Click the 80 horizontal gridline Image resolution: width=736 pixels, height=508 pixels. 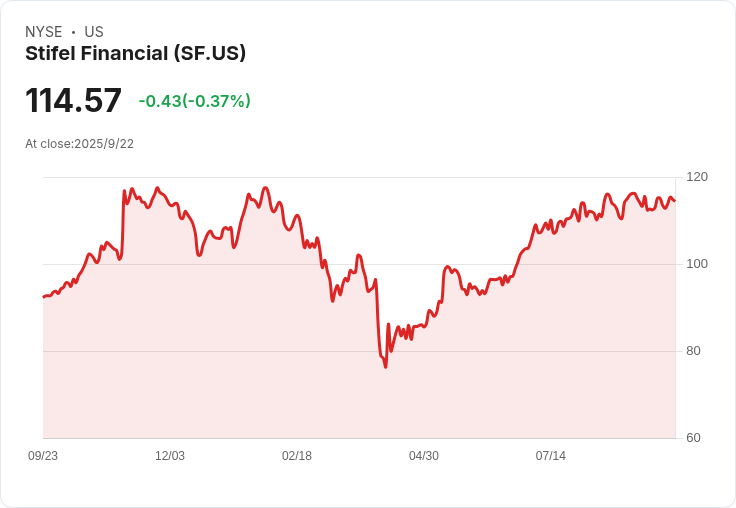click(359, 351)
